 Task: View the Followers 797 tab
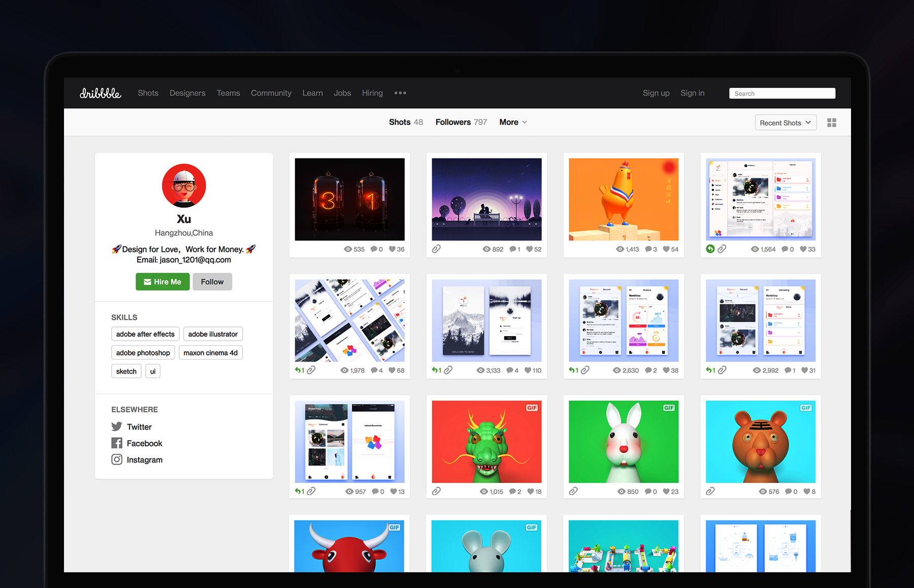click(461, 122)
